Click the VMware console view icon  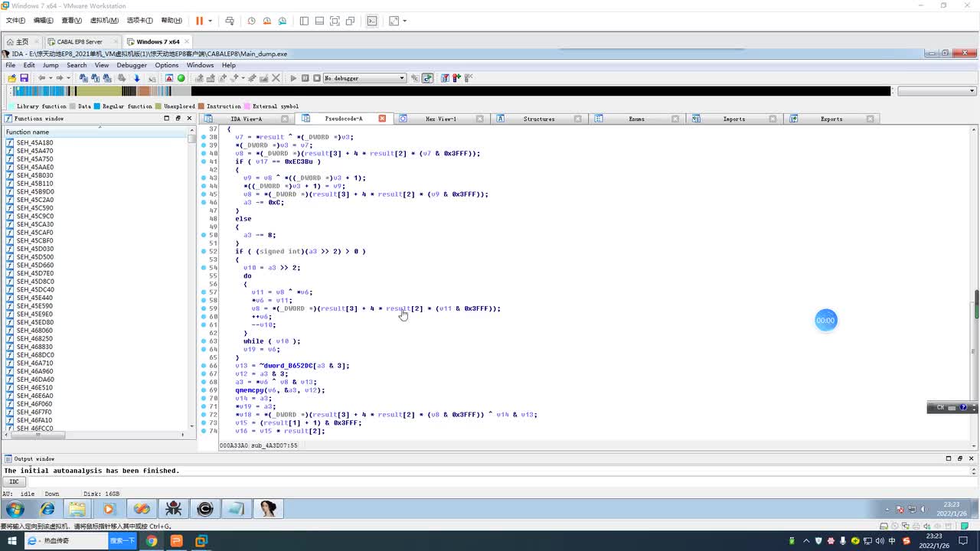372,21
